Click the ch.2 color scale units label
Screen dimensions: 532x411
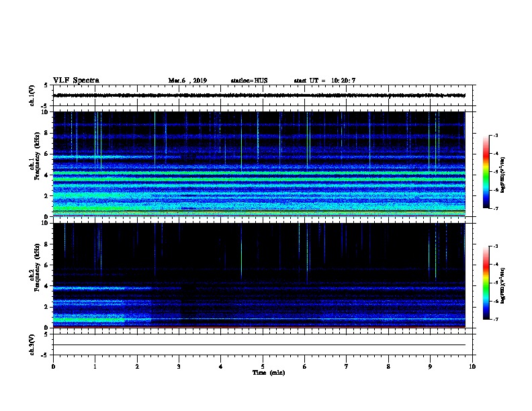coord(502,285)
